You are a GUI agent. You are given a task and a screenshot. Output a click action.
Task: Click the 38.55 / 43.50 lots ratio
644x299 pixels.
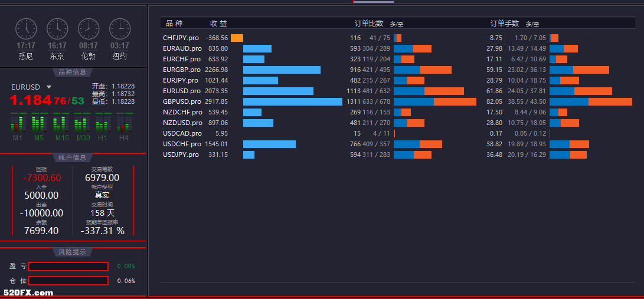pyautogui.click(x=527, y=101)
